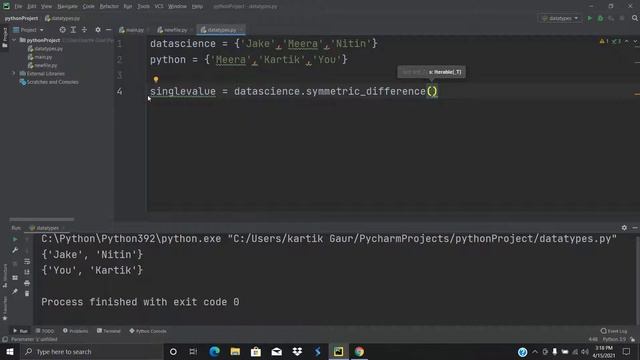
Task: Click the Search Everywhere magnifier icon
Action: (x=635, y=18)
